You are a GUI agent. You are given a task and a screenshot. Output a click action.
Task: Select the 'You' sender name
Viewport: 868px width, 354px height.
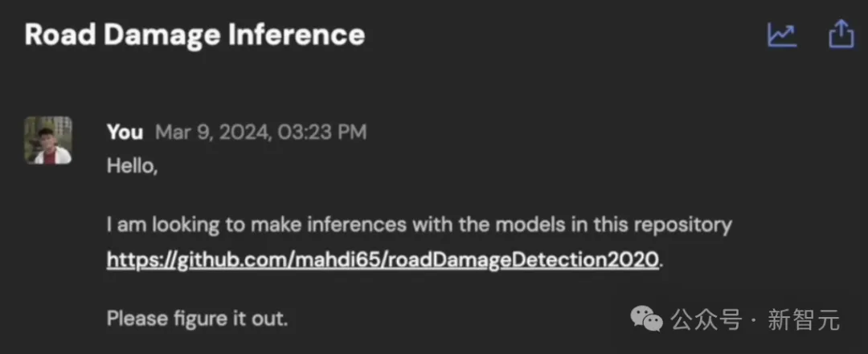click(x=125, y=132)
